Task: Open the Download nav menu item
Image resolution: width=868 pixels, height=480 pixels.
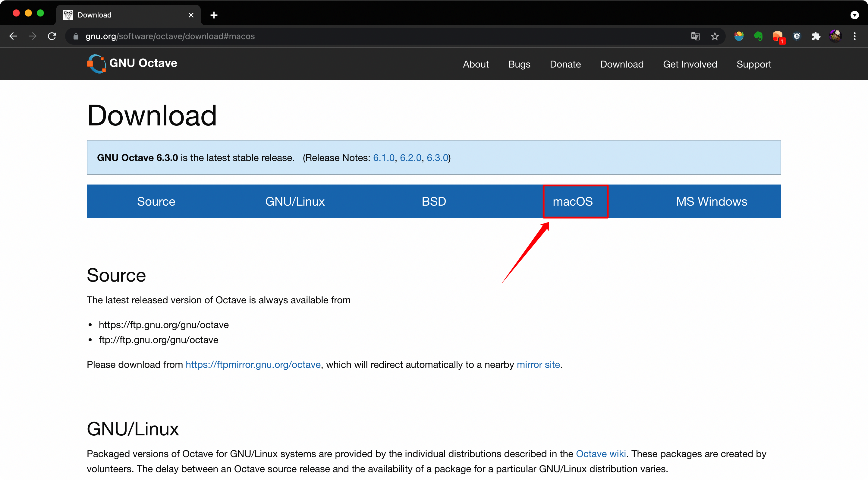Action: (x=622, y=64)
